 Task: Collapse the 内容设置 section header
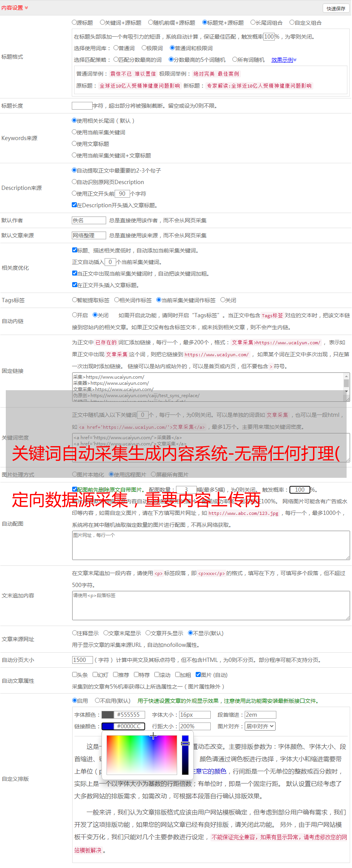point(15,8)
